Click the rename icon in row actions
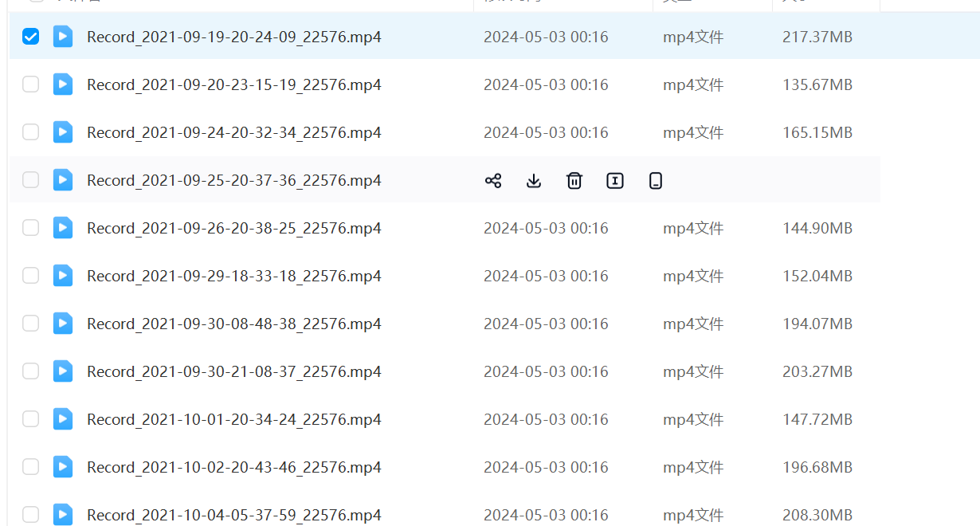Viewport: 980px width, 526px height. [x=615, y=181]
